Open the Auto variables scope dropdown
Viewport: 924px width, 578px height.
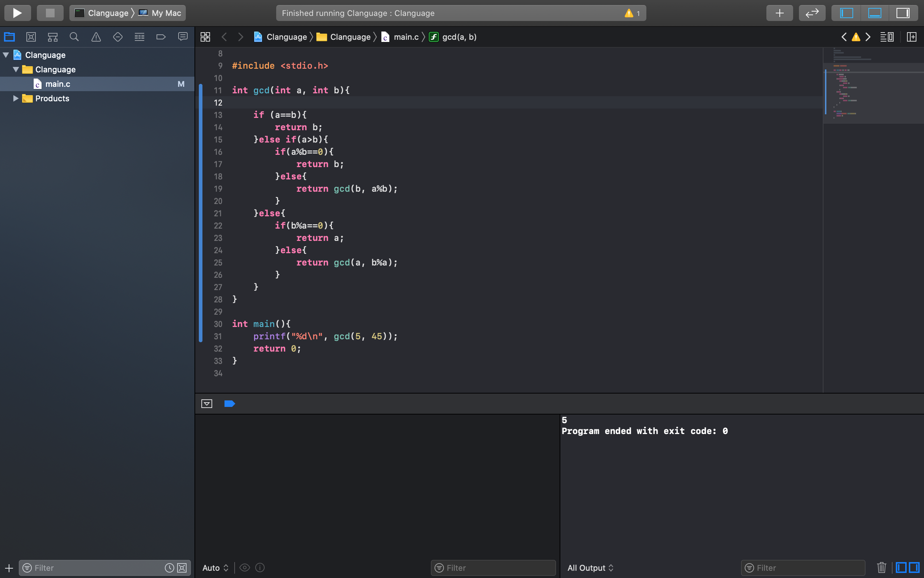click(x=215, y=568)
